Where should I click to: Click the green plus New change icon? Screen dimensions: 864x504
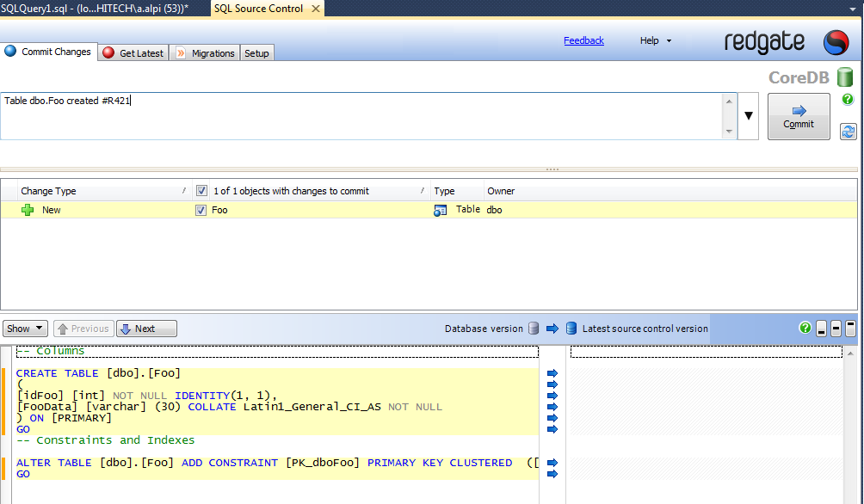click(28, 210)
